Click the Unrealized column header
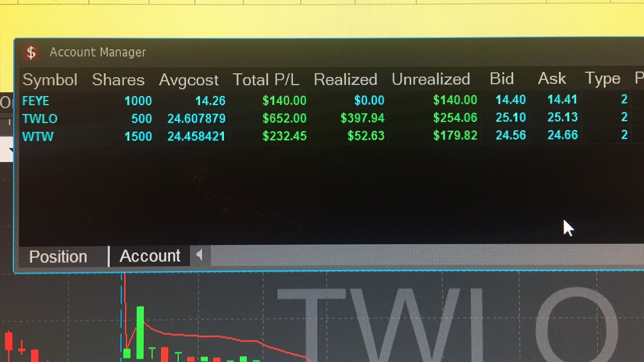Image resolution: width=644 pixels, height=362 pixels. [431, 79]
